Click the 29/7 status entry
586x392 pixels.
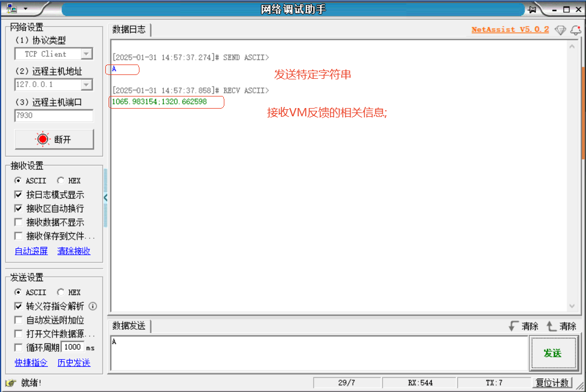click(346, 383)
